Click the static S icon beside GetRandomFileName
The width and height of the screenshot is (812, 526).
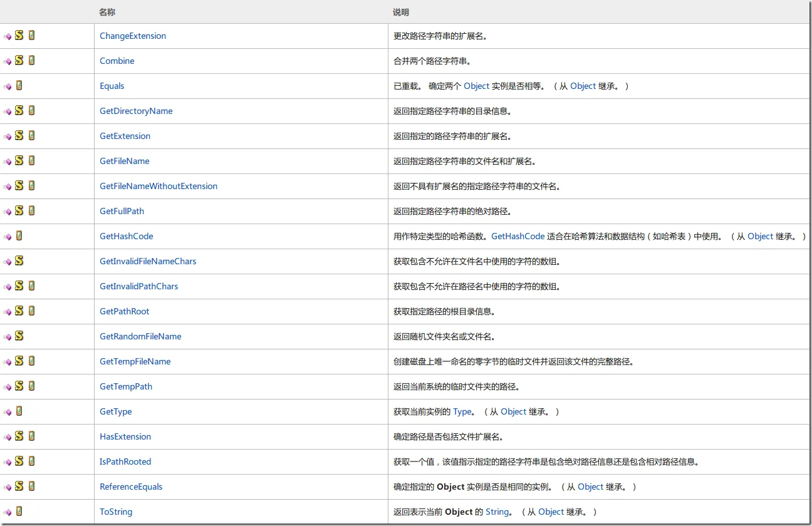click(x=19, y=336)
